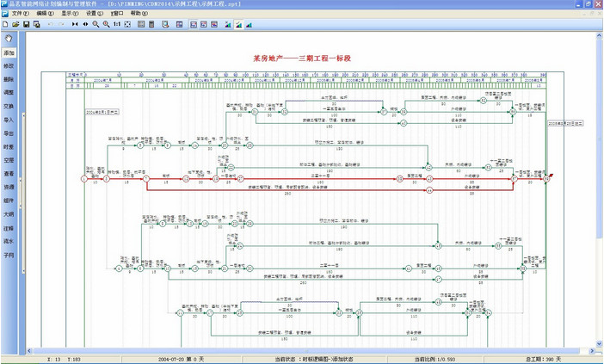Reset the zoom to 1:1

[117, 24]
